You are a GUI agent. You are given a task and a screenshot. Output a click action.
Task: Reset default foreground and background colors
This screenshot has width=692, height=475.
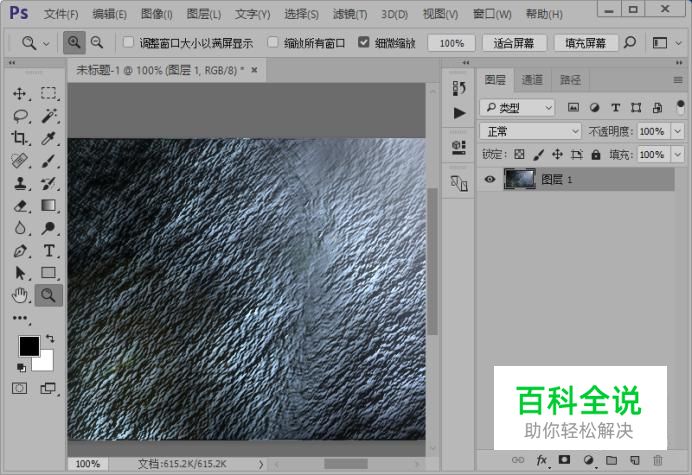pos(21,367)
